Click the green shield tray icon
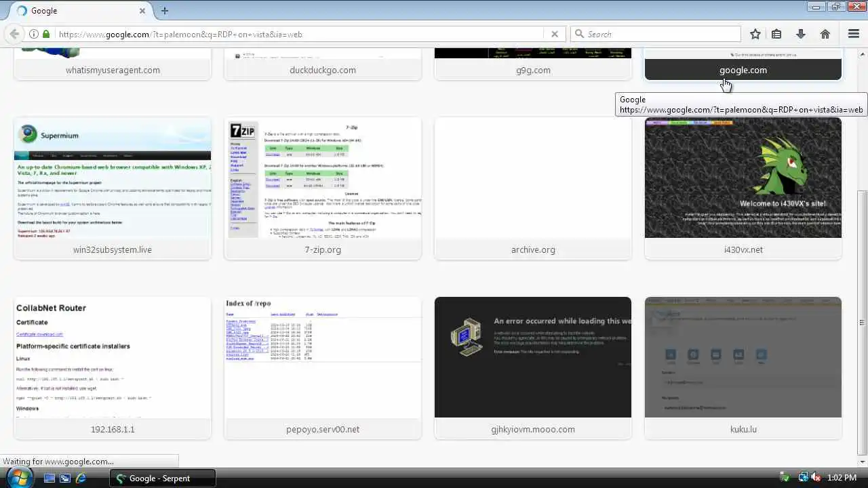The image size is (868, 488). click(x=785, y=478)
